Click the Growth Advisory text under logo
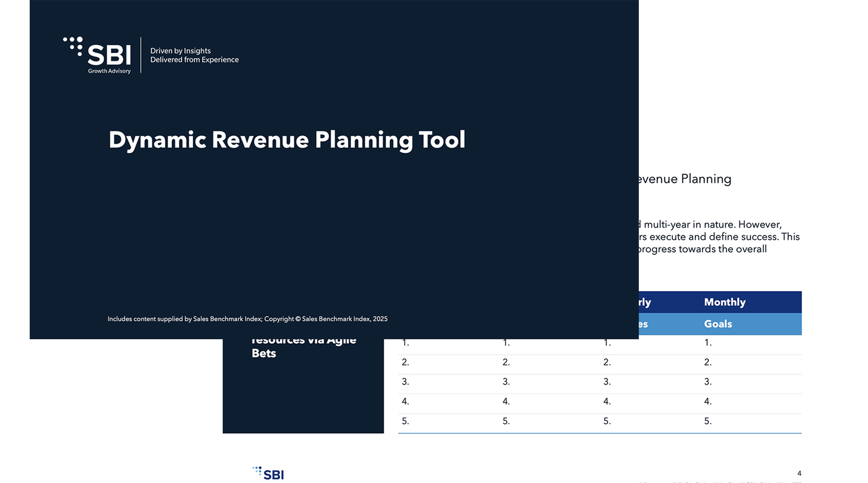This screenshot has width=868, height=483. coord(109,71)
